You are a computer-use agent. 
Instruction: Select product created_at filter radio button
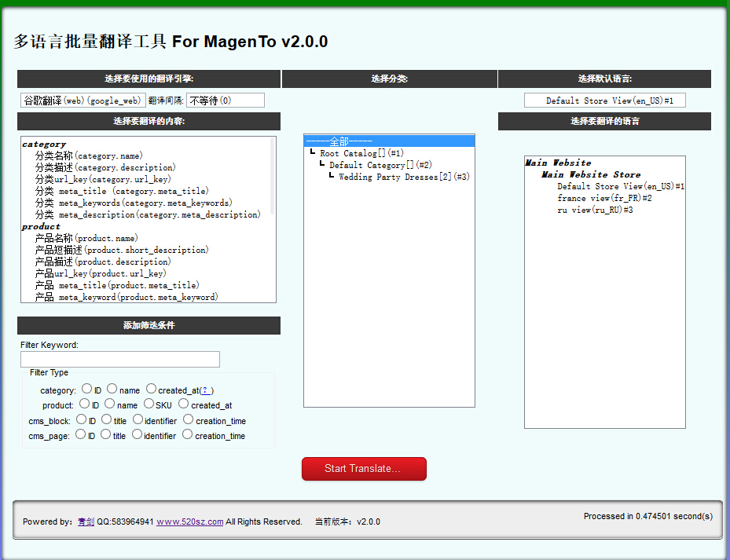point(183,403)
